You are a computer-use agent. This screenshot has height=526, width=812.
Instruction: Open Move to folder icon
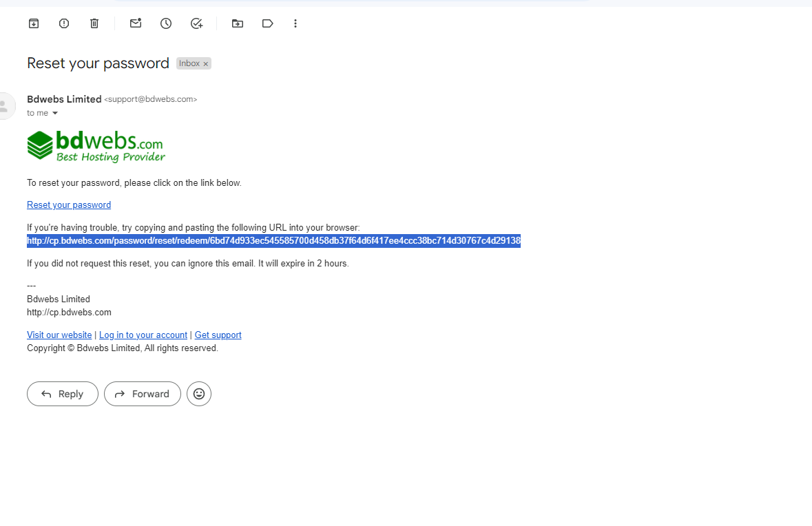click(237, 23)
